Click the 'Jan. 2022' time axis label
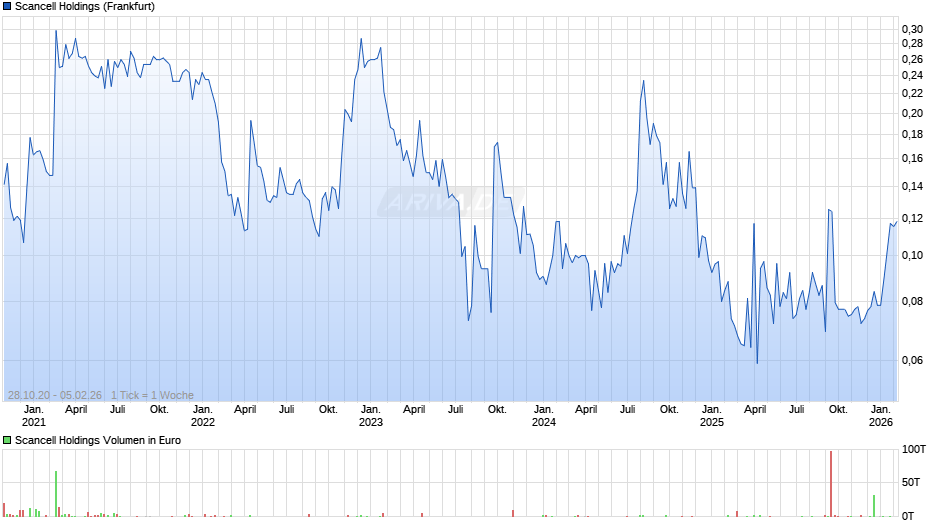 tap(203, 416)
